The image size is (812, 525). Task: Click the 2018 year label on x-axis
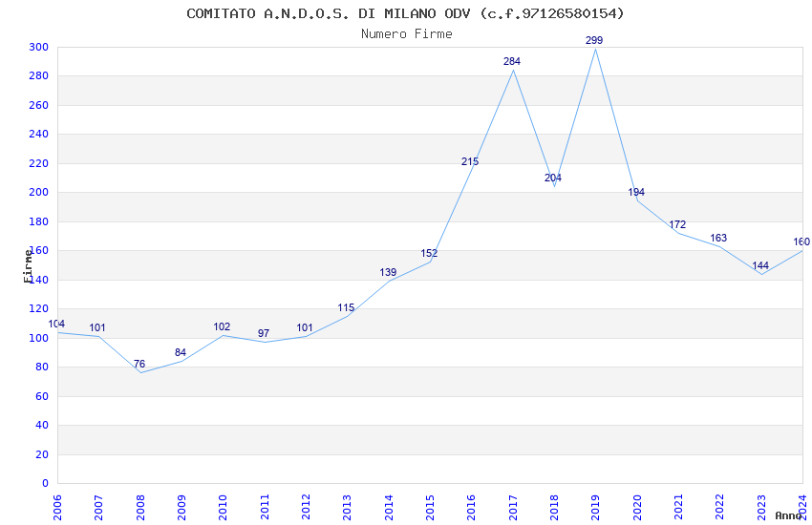[x=555, y=508]
